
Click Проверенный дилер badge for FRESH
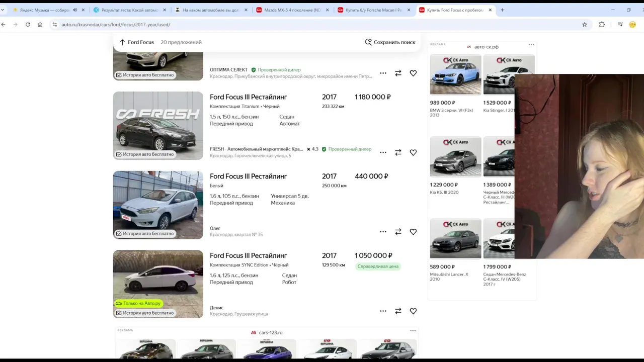(347, 149)
